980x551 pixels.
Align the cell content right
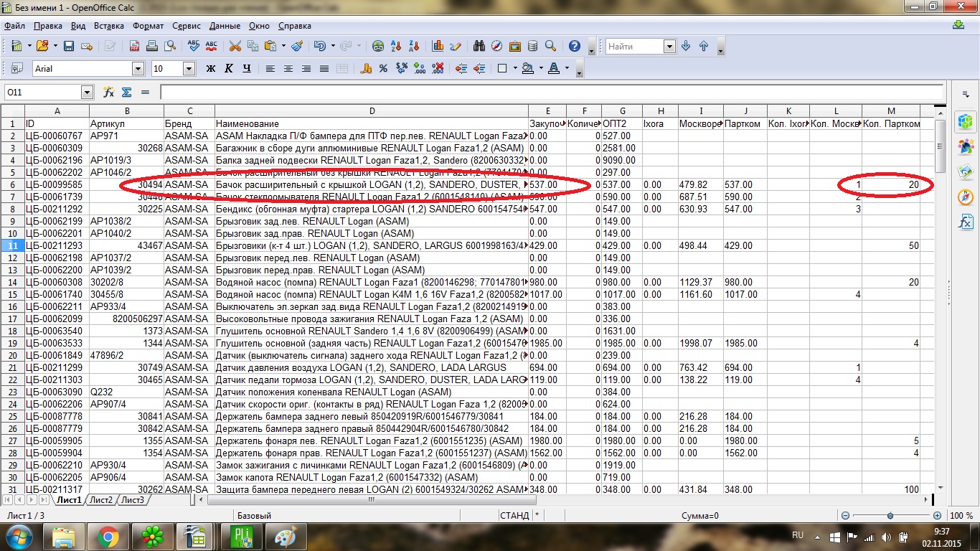coord(306,69)
